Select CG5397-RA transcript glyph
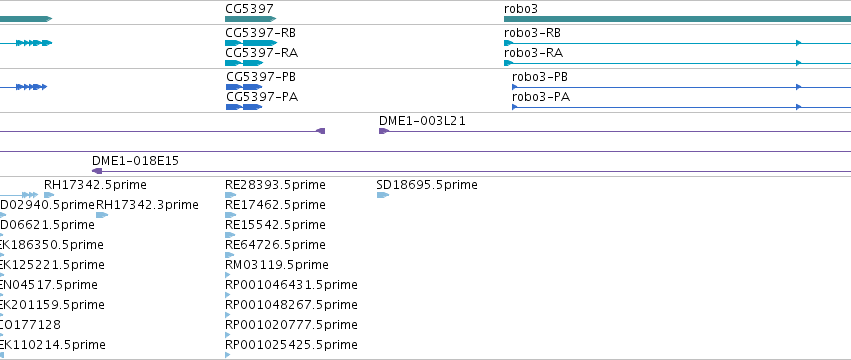Viewport: 851px width, 360px height. point(244,63)
